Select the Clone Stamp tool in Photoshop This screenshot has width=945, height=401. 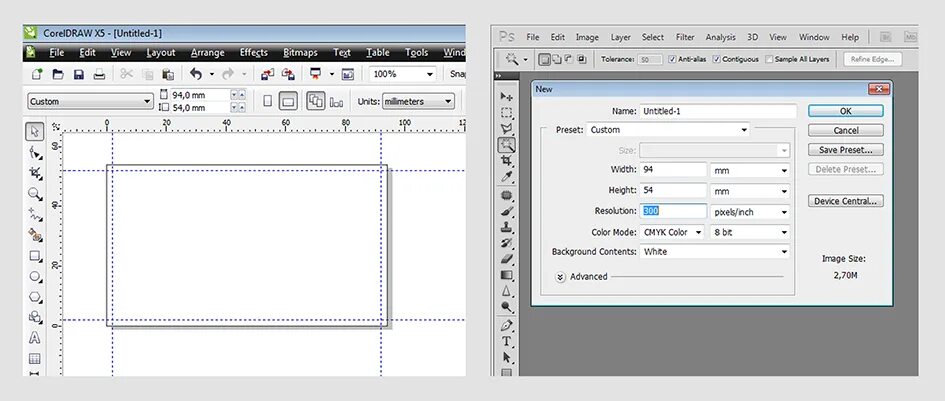click(x=507, y=227)
